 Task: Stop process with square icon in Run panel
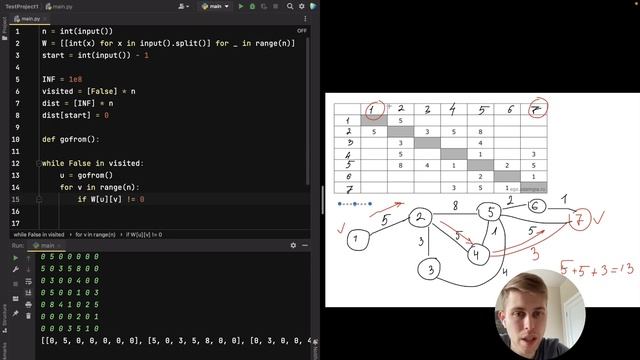tap(16, 284)
